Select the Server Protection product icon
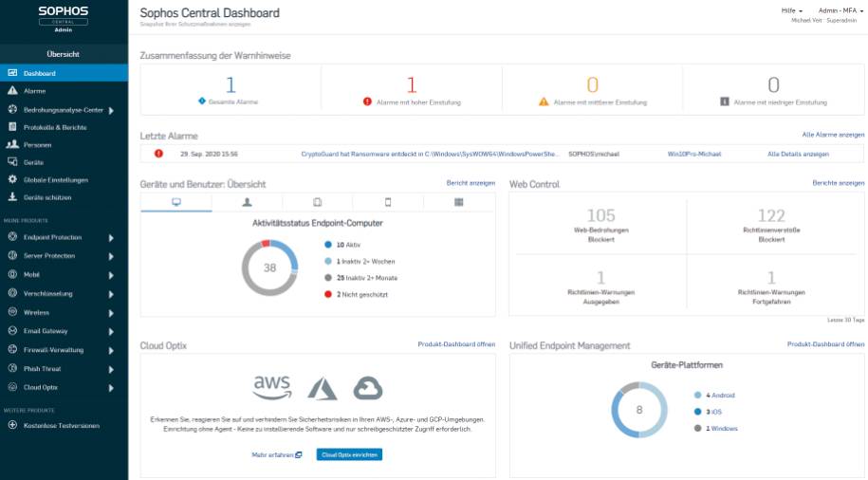This screenshot has height=480, width=868. click(x=12, y=255)
